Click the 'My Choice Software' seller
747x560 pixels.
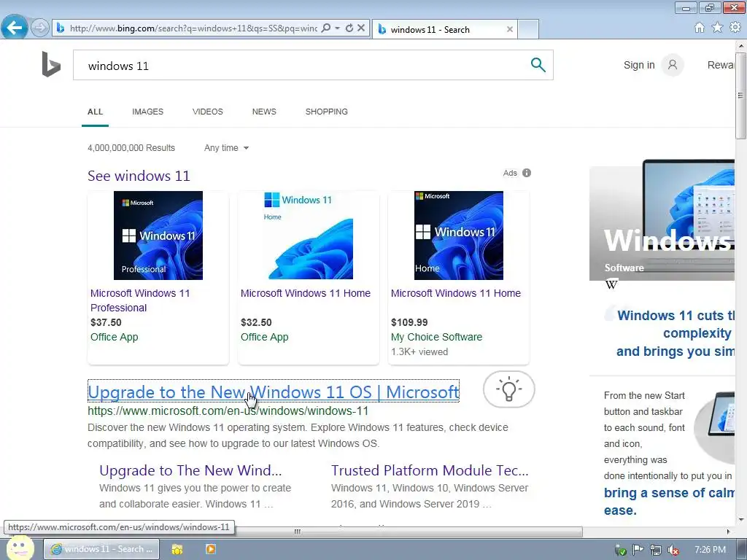[x=436, y=337]
